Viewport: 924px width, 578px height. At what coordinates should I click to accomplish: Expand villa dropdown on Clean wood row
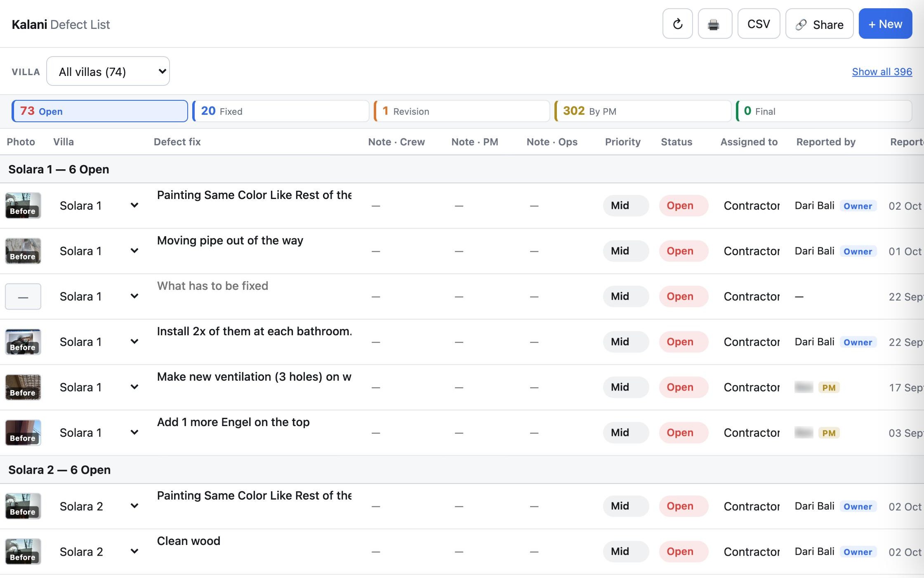click(x=134, y=551)
